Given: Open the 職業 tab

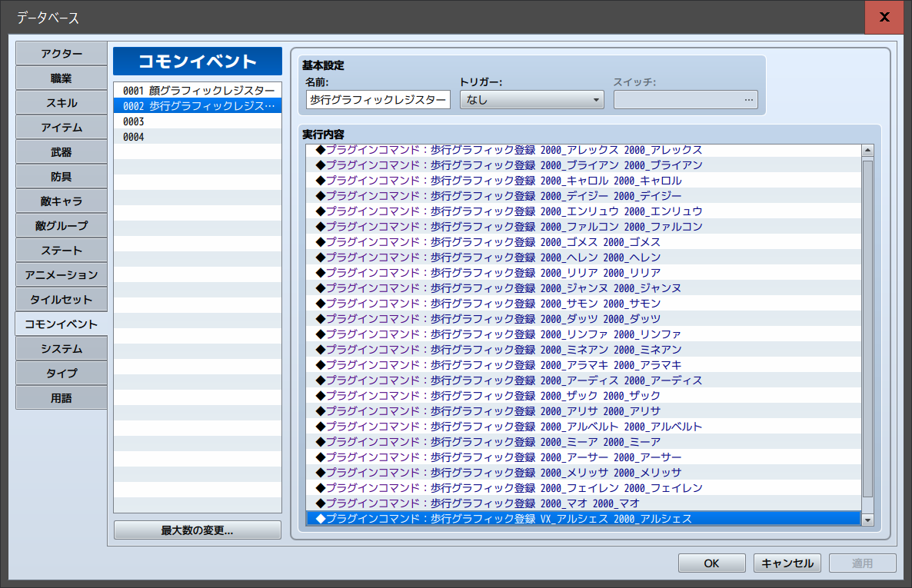Looking at the screenshot, I should pyautogui.click(x=61, y=78).
